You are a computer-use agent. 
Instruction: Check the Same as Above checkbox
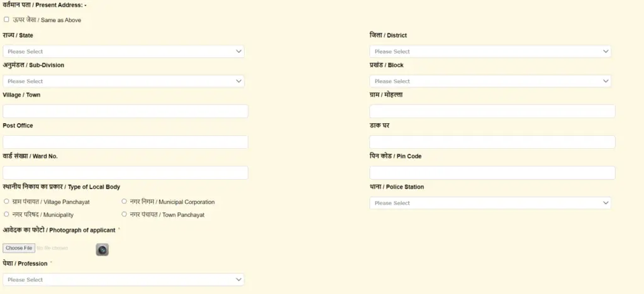[6, 20]
